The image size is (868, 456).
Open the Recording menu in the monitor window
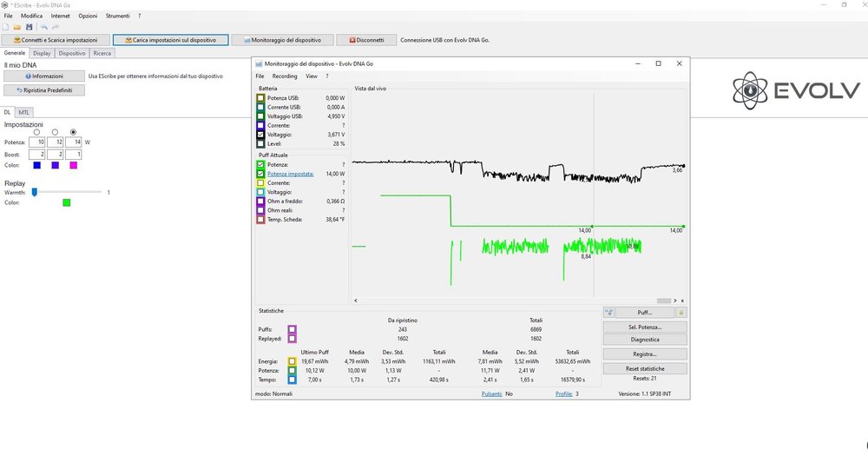point(285,76)
